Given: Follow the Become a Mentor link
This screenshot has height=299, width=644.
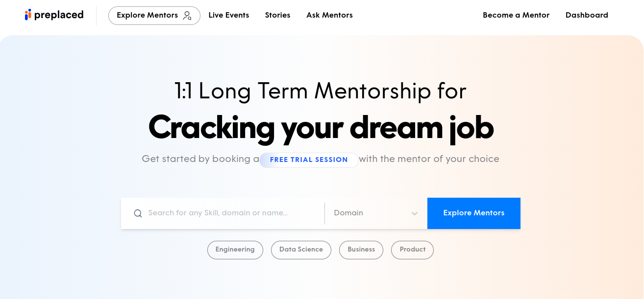Looking at the screenshot, I should coord(516,15).
